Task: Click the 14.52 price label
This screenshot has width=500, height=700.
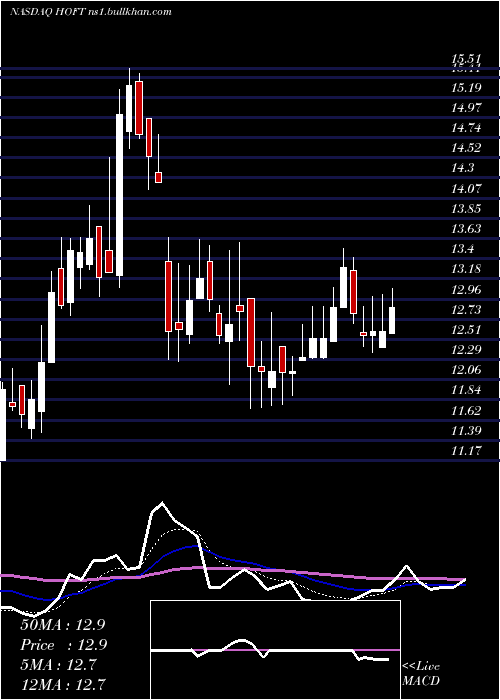Action: click(x=466, y=148)
